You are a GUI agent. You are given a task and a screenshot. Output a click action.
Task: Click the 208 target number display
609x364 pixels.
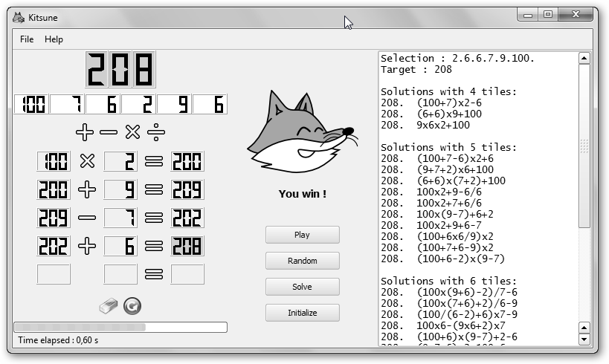(120, 69)
